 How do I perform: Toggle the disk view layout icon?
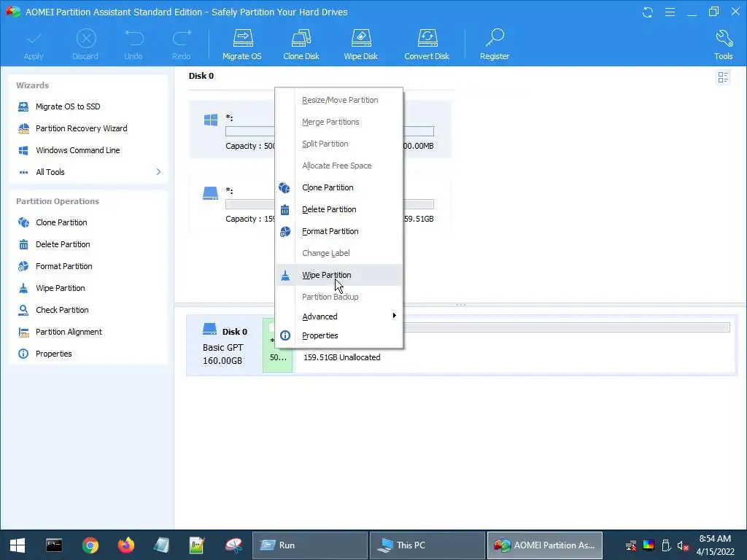pos(723,77)
